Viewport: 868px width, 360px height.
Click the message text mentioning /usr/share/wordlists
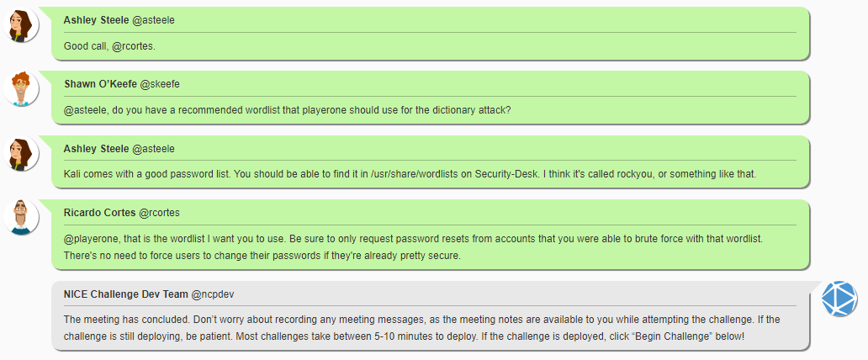point(411,175)
